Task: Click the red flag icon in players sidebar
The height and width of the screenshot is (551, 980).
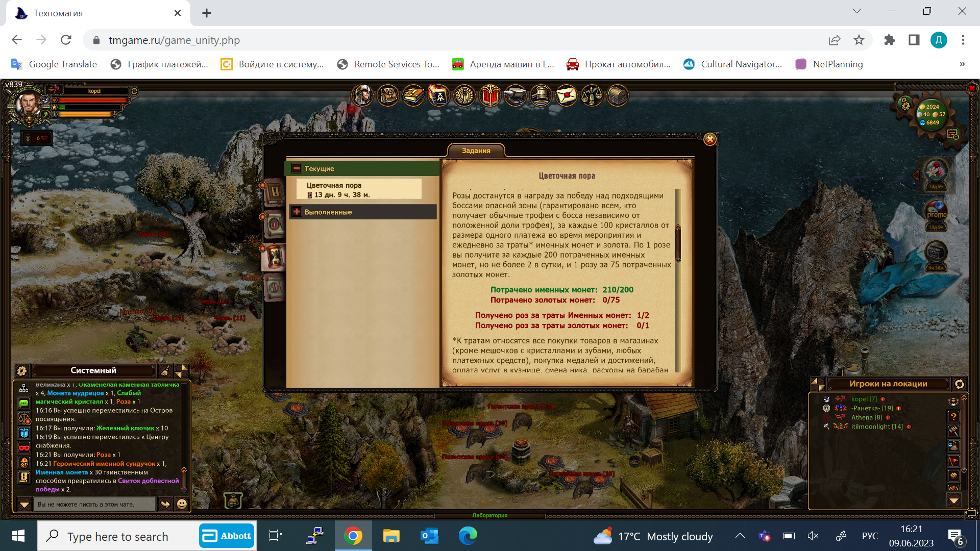Action: 953,461
